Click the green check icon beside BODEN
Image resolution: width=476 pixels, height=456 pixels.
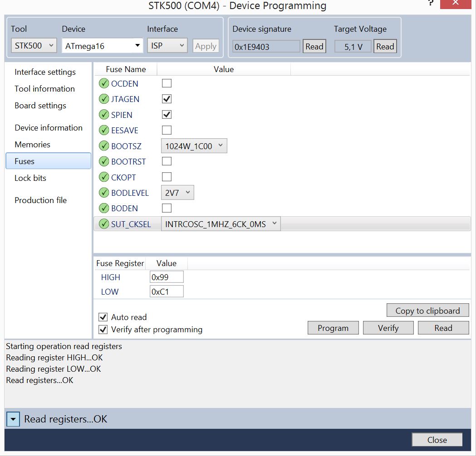(104, 209)
